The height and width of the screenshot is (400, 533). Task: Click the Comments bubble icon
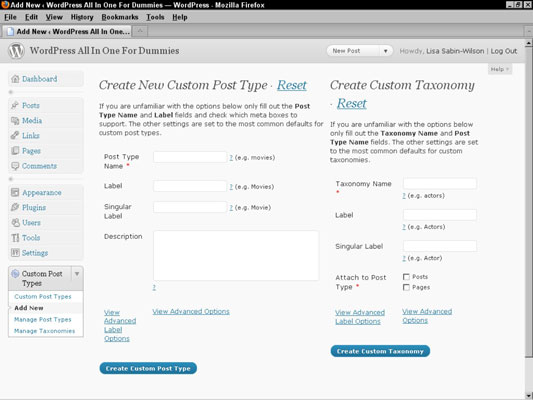(15, 166)
